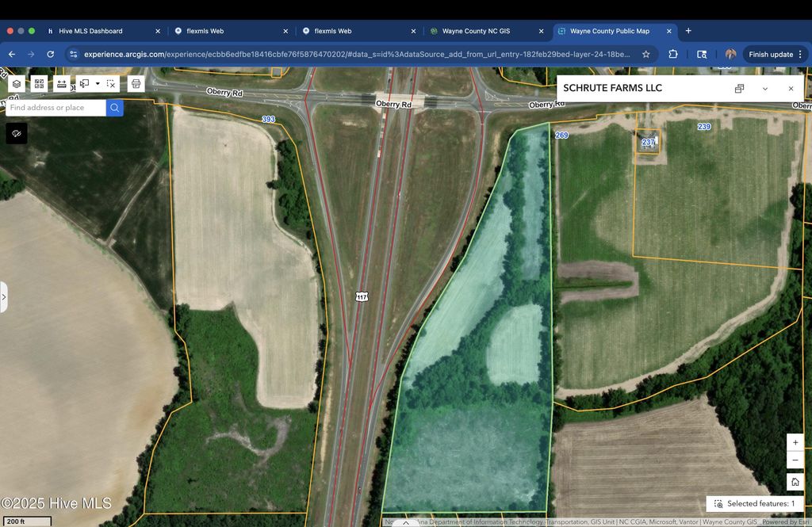
Task: Dock the SCHRUTE FARMS LLC popup
Action: (x=739, y=89)
